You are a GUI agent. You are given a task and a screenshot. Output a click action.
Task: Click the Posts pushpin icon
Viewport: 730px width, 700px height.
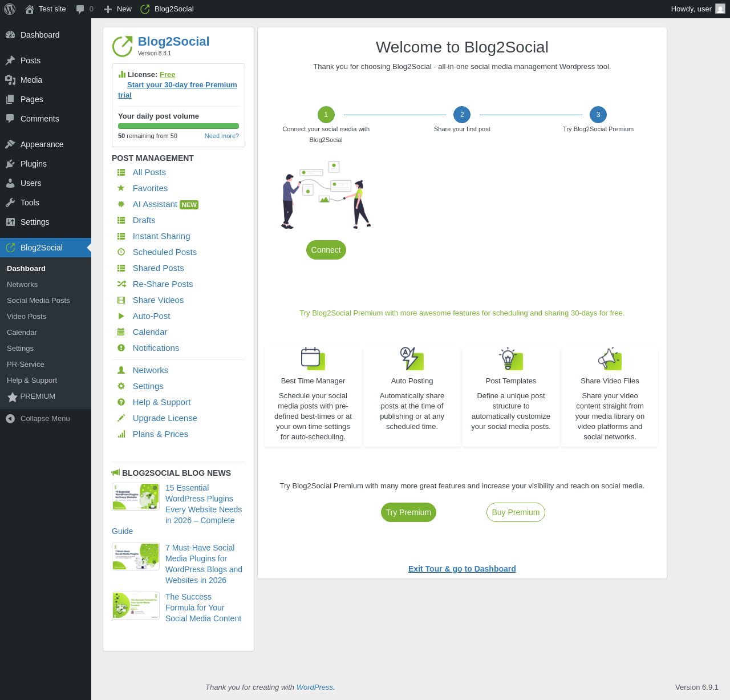(x=10, y=60)
